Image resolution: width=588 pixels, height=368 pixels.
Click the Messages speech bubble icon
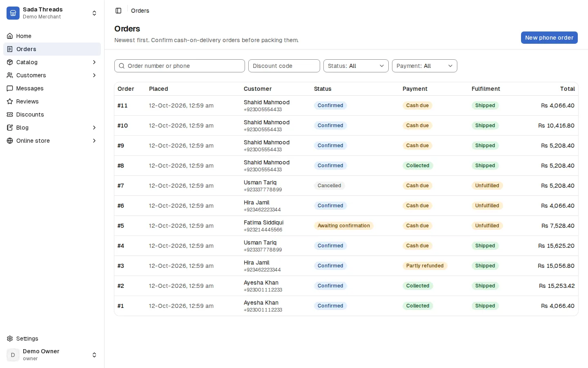(10, 88)
